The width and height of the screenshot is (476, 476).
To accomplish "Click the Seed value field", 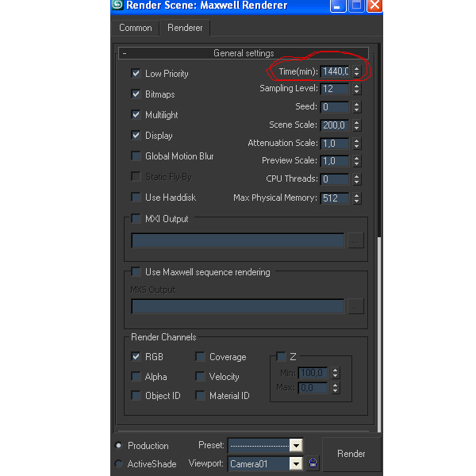I will 335,107.
